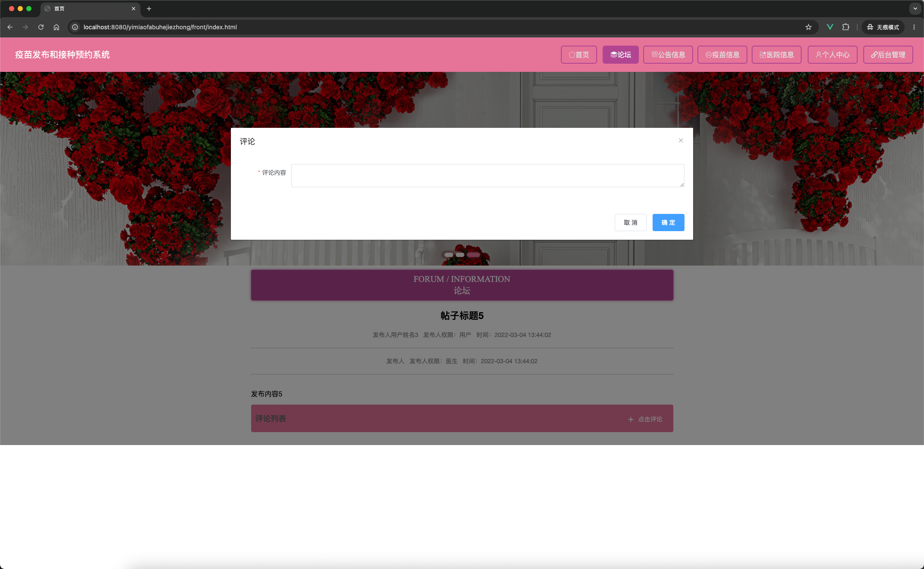Click the 发布人权限：医生 text

click(433, 361)
